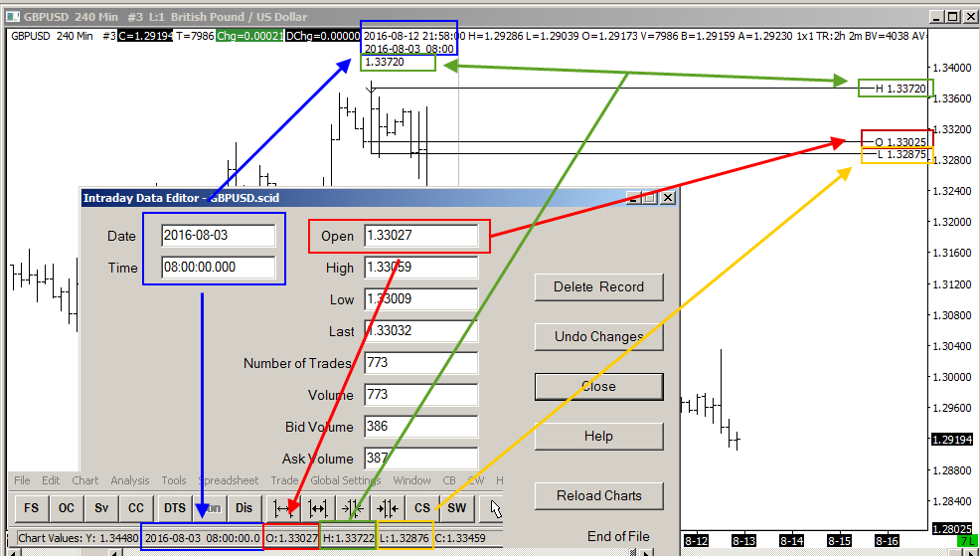The image size is (980, 556).
Task: Click the green Chg=0.00021 header value
Action: (250, 36)
